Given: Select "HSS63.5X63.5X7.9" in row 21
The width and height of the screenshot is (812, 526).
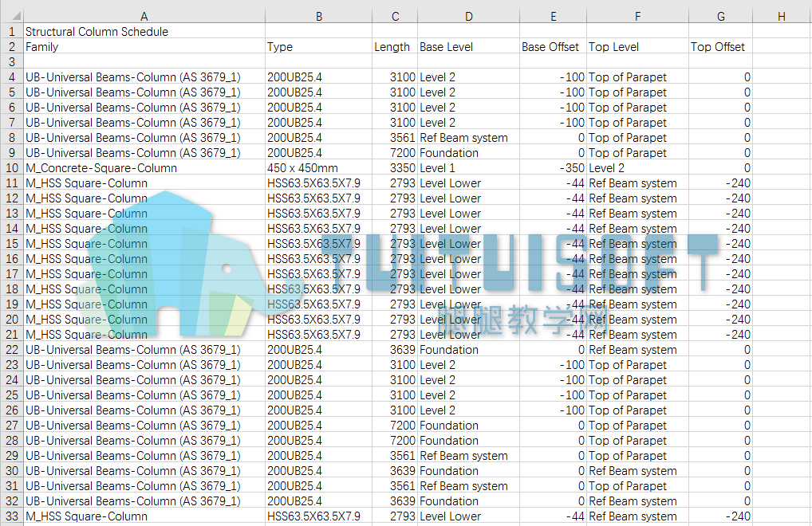Looking at the screenshot, I should pos(318,335).
